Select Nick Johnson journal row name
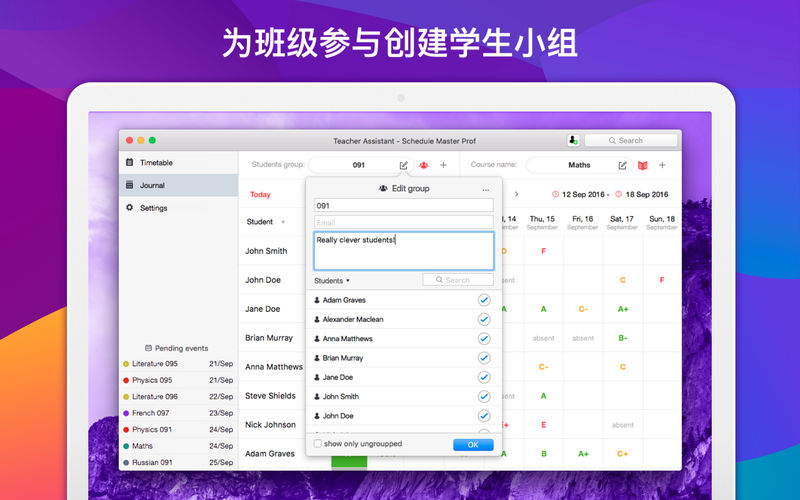This screenshot has width=800, height=500. (x=270, y=424)
